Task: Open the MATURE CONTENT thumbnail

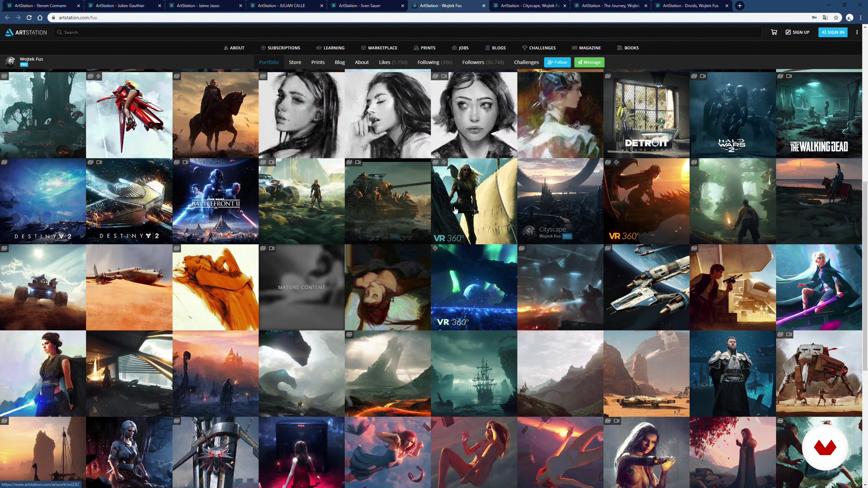Action: pyautogui.click(x=302, y=287)
